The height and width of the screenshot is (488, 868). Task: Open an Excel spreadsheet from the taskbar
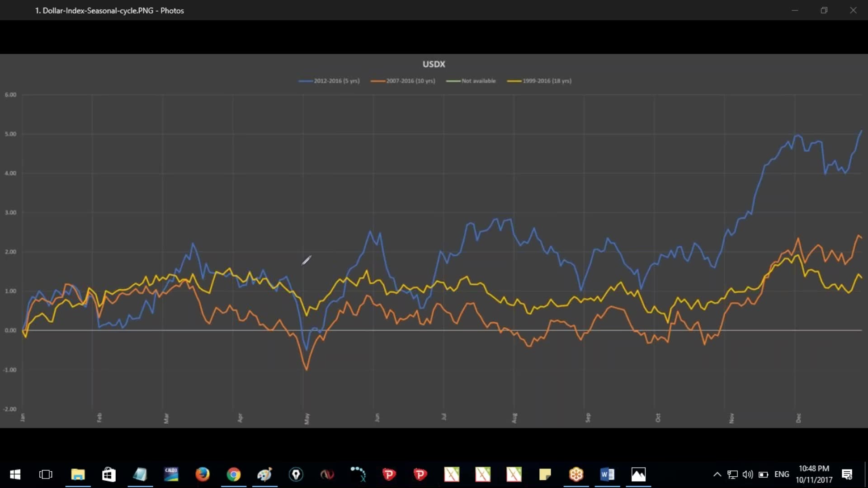[x=452, y=474]
